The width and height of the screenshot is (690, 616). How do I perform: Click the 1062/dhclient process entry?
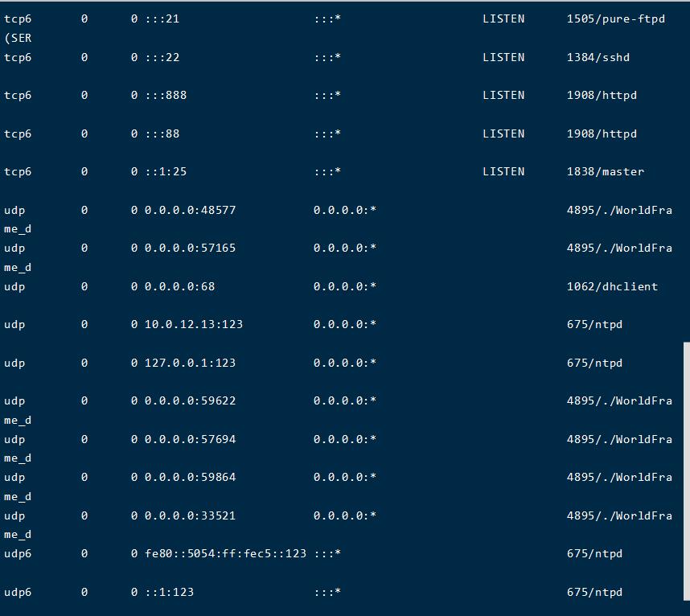612,286
